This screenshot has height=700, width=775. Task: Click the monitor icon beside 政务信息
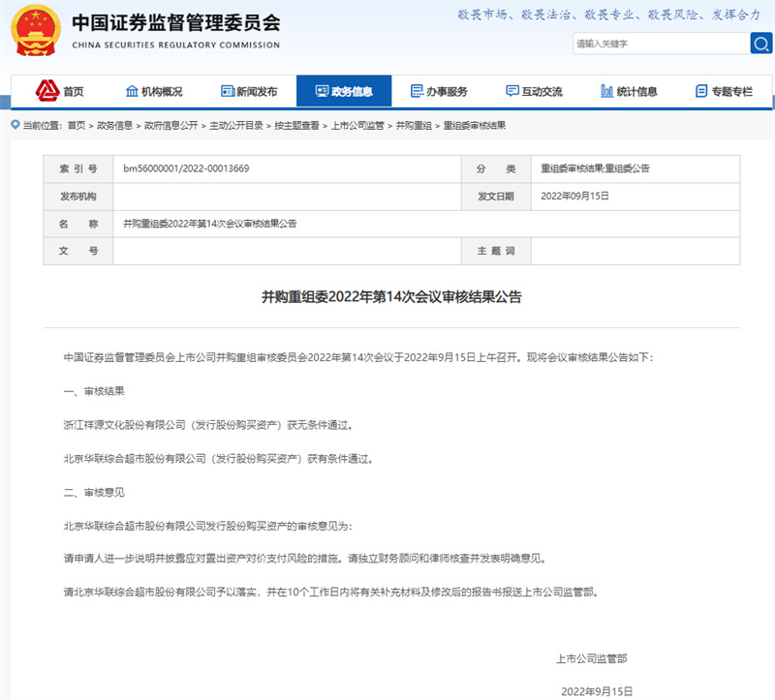(x=321, y=91)
